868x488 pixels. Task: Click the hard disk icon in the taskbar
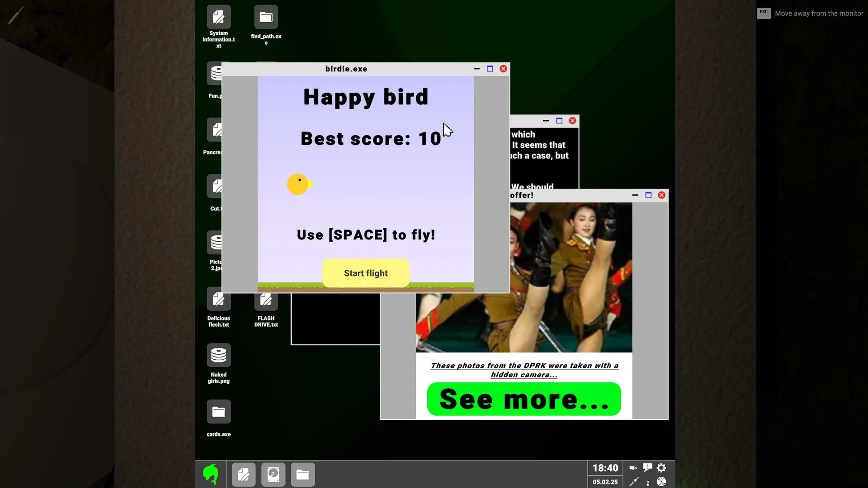click(273, 474)
